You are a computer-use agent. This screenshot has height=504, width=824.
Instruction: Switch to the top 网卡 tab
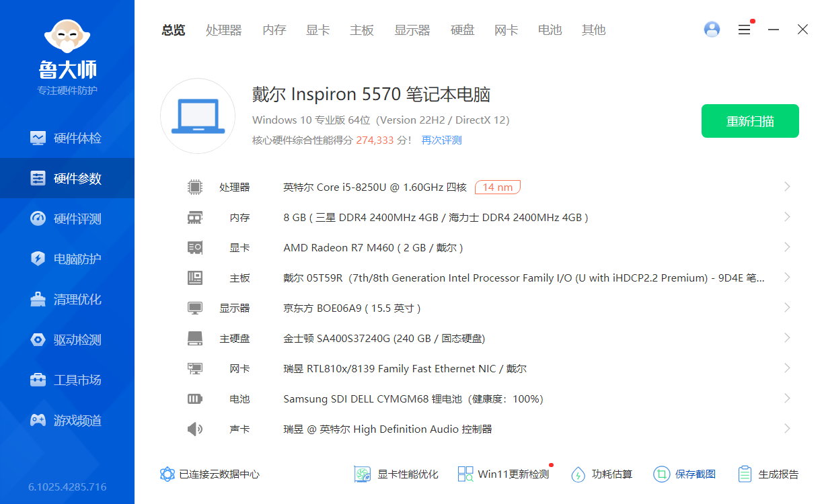507,30
